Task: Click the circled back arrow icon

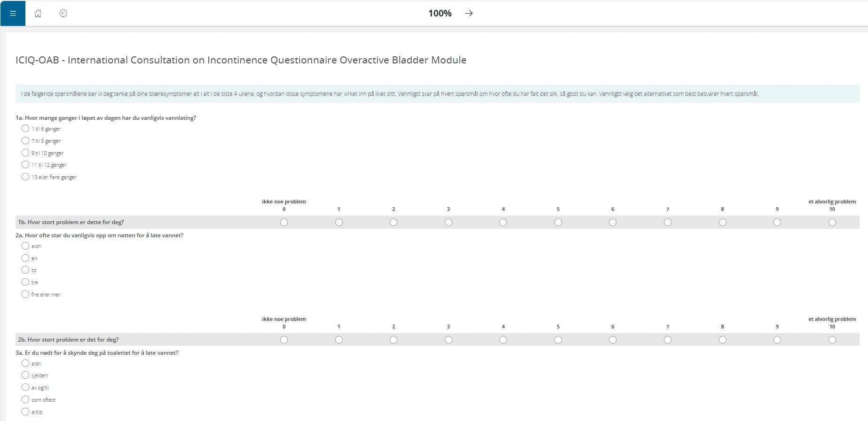Action: (63, 13)
